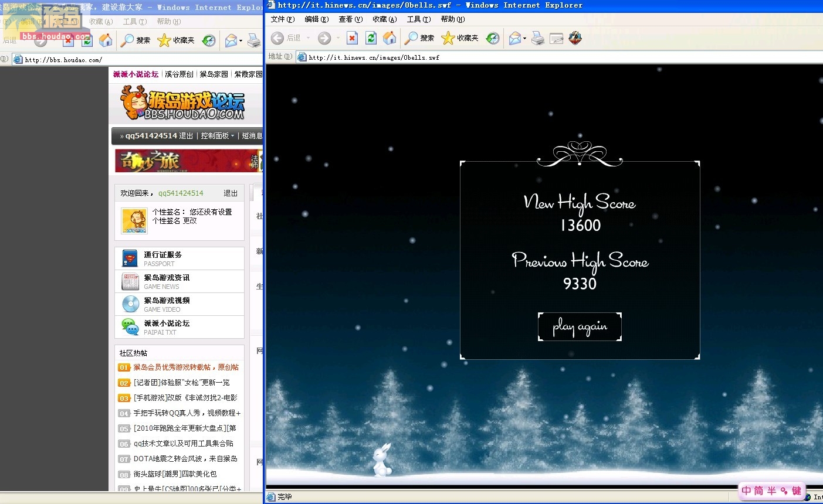Open 搜索 search in the 0bells.swf window
Viewport: 823px width, 504px height.
pyautogui.click(x=419, y=38)
